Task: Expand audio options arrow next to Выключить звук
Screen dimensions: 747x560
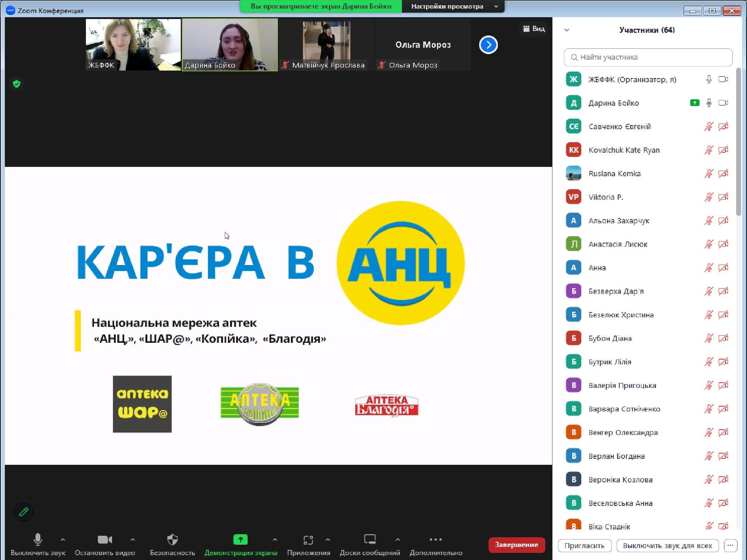Action: click(63, 539)
